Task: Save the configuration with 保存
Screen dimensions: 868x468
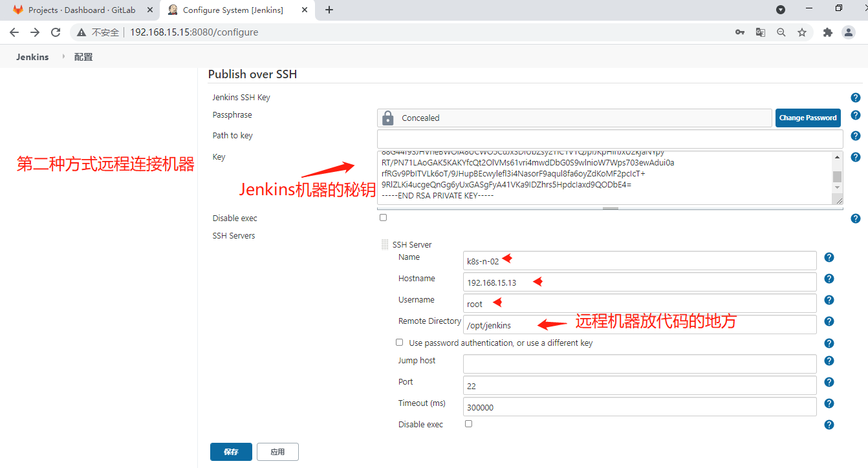Action: (x=231, y=452)
